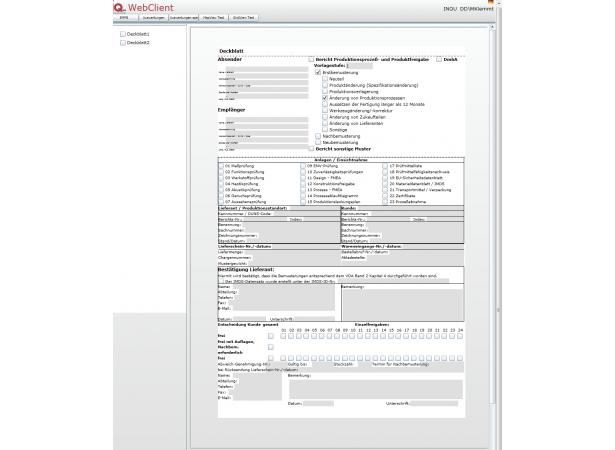Check 10 Zuverlässigkeitsprüfungen attachment

[x=303, y=172]
